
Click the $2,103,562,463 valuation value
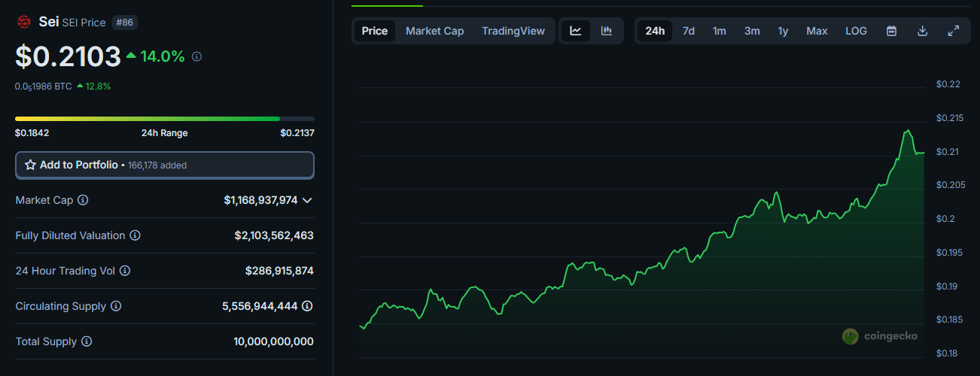274,235
